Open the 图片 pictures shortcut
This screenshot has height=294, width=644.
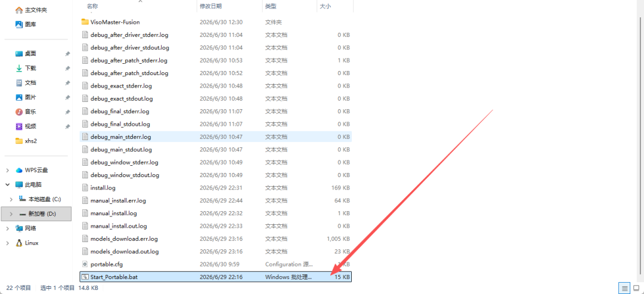(26, 97)
